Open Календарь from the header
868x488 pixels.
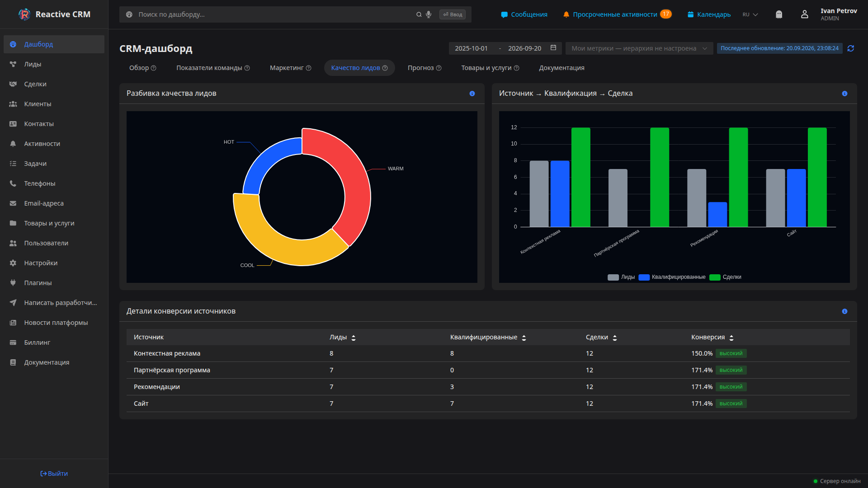click(709, 14)
